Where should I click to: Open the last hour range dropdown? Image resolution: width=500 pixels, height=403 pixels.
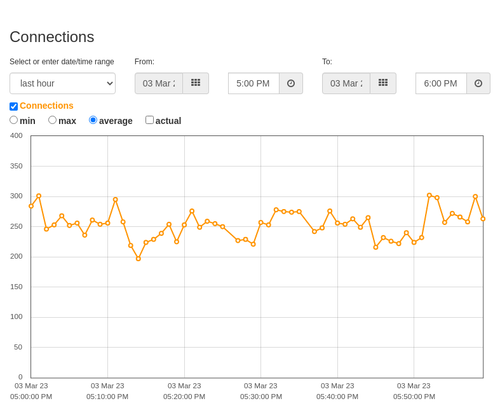pyautogui.click(x=63, y=83)
